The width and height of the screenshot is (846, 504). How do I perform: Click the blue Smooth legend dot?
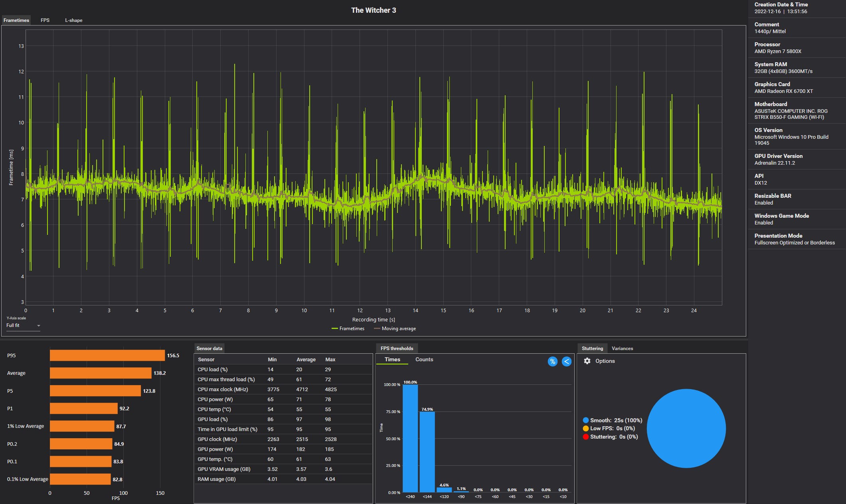[x=585, y=420]
